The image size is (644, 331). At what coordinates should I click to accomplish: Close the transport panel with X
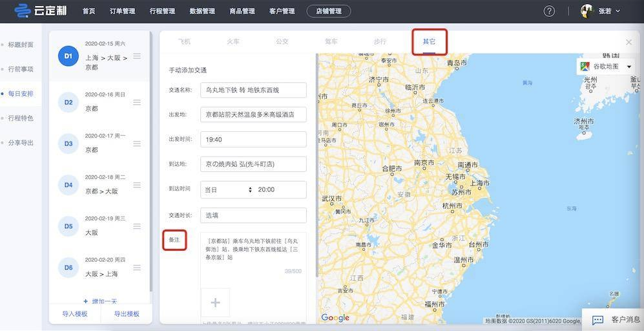click(x=628, y=42)
